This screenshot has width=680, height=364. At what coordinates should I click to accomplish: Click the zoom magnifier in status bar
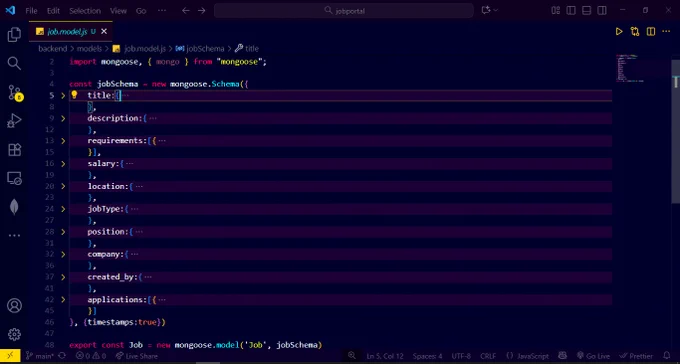point(352,356)
